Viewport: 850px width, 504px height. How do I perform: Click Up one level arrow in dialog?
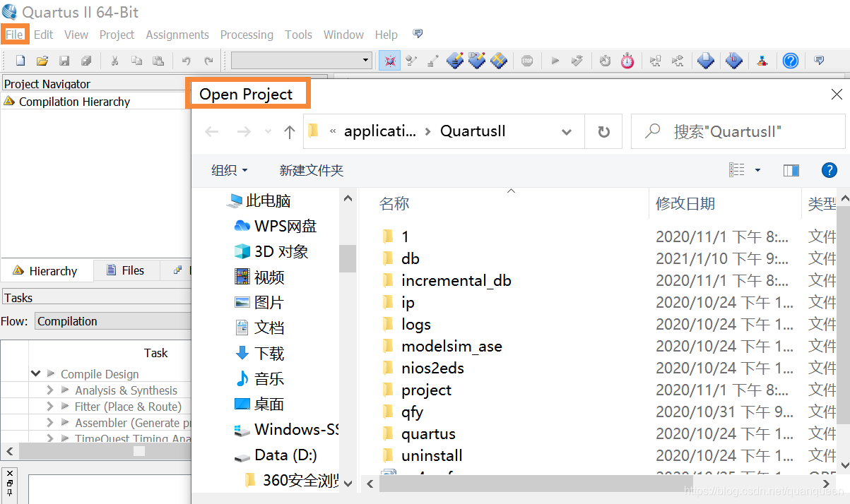point(289,131)
